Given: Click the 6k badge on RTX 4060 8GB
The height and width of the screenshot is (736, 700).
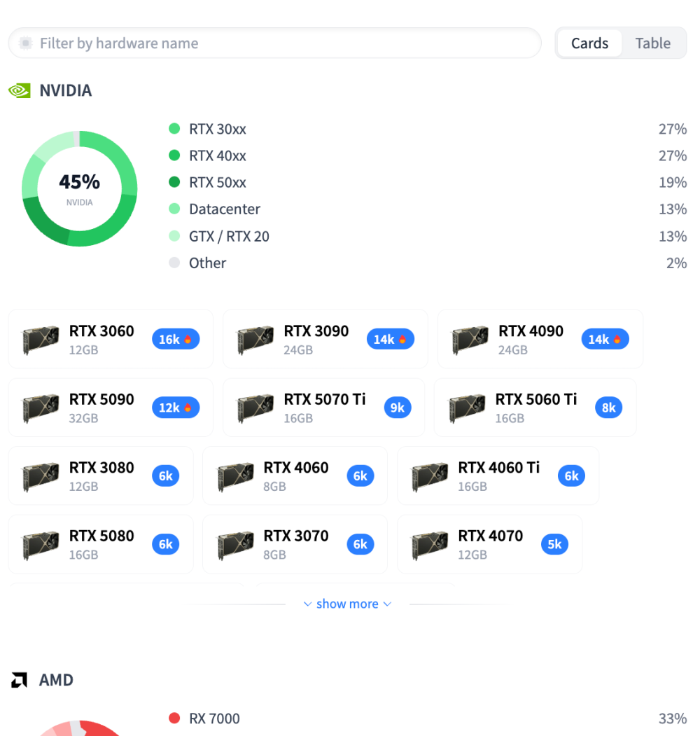Looking at the screenshot, I should tap(360, 476).
